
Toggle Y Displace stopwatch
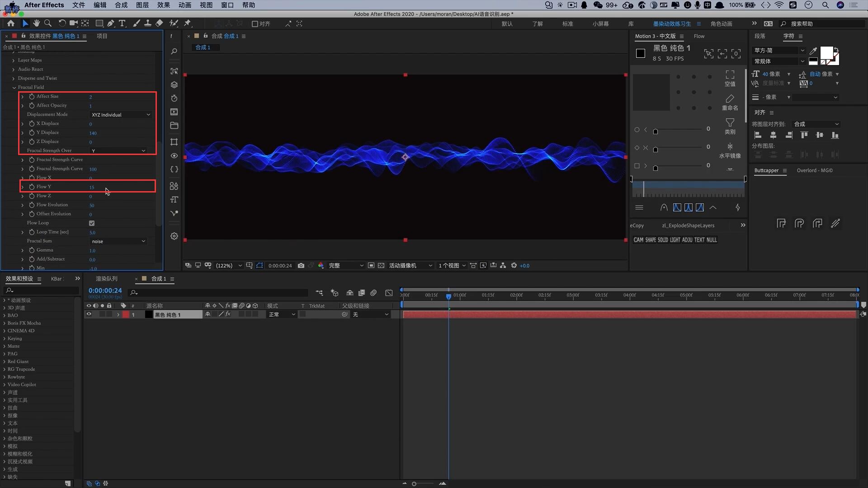[x=32, y=132]
